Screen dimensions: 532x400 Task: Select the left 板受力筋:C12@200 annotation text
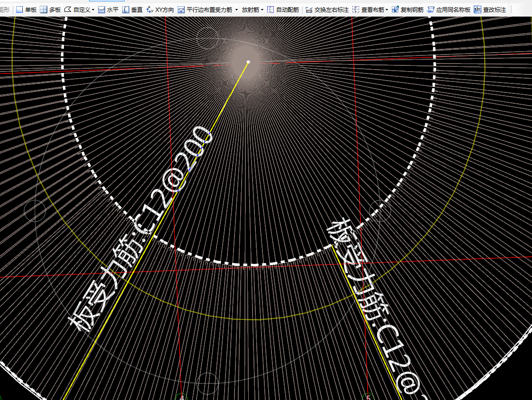pos(141,229)
